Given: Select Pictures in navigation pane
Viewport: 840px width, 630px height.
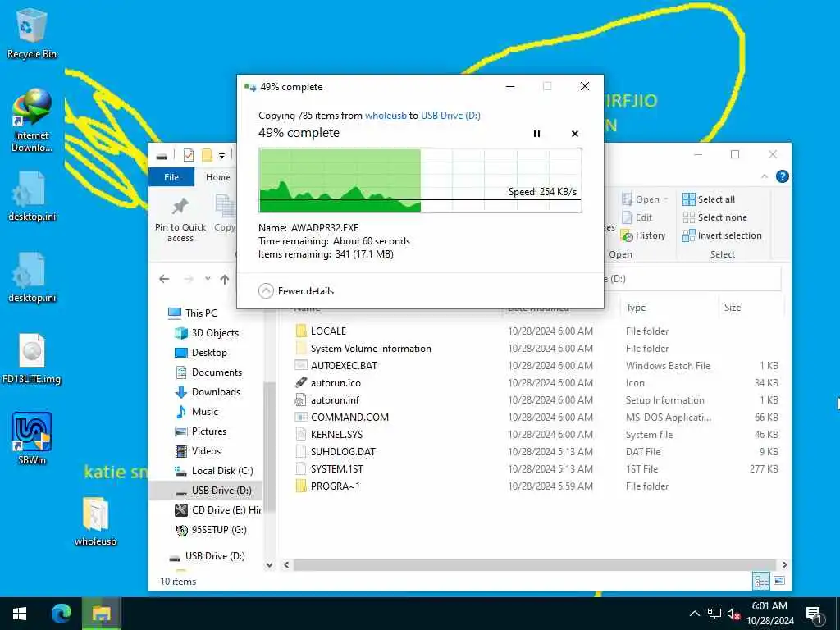Looking at the screenshot, I should pos(201,431).
